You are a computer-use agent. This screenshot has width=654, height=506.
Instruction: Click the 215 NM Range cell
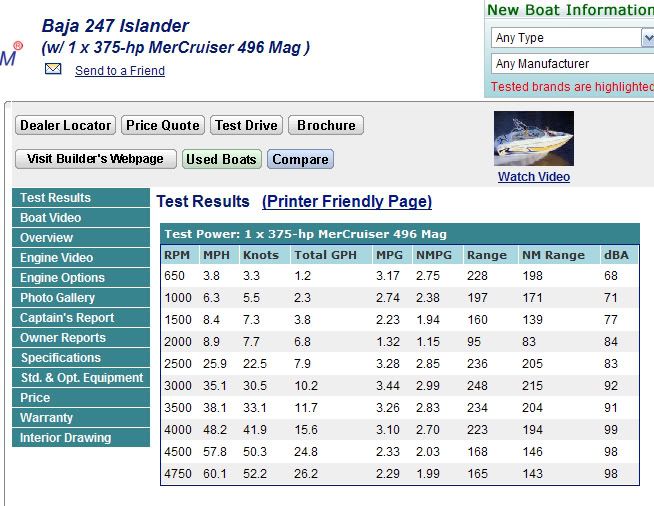(x=532, y=386)
